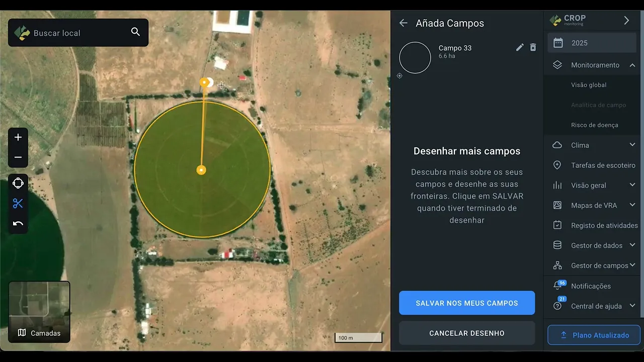This screenshot has width=644, height=362.
Task: Click the Añada Campos panel title
Action: click(450, 23)
